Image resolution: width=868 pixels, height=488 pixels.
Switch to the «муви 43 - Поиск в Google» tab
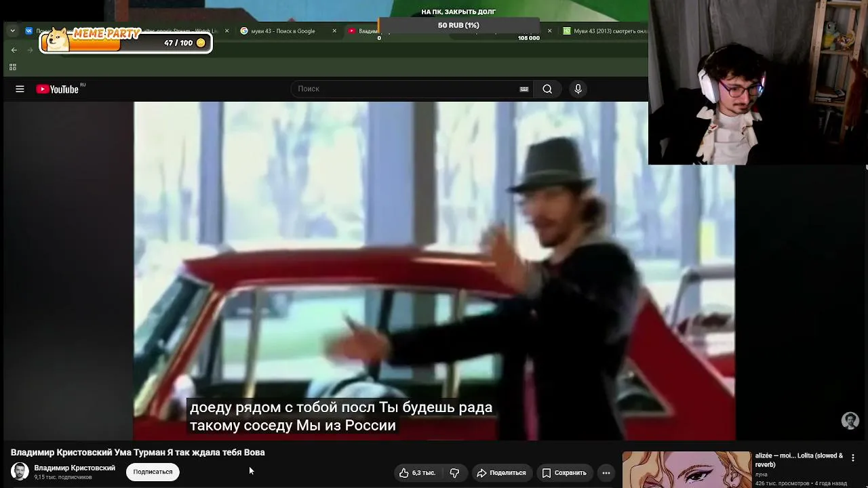[283, 30]
